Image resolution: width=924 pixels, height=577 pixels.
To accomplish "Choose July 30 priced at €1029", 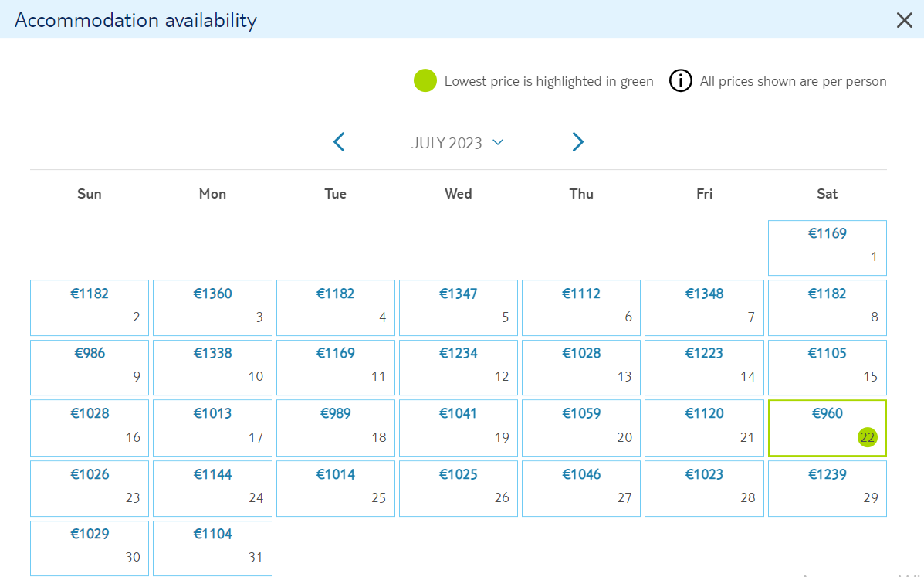I will [x=90, y=548].
